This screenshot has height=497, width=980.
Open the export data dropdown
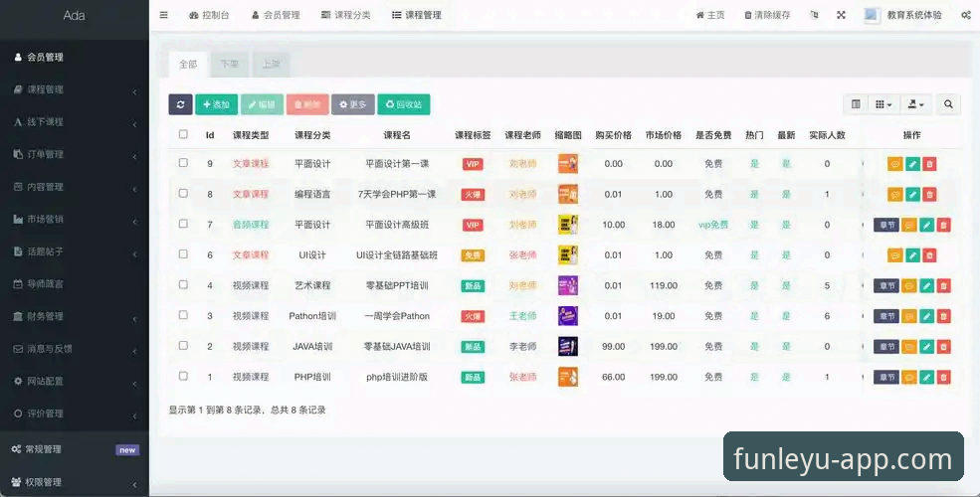pos(916,104)
